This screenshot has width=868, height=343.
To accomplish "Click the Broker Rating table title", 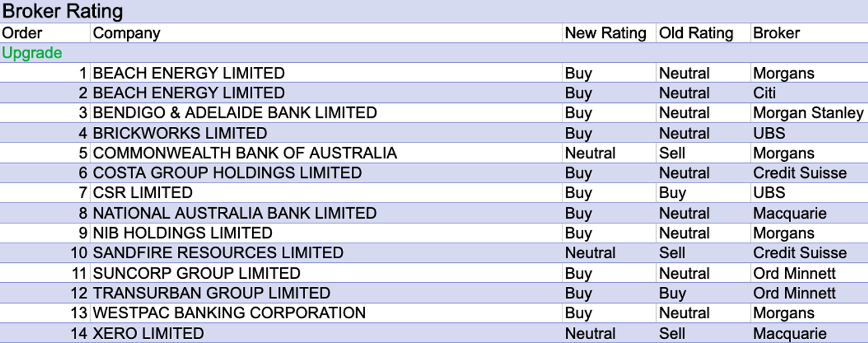I will tap(63, 11).
